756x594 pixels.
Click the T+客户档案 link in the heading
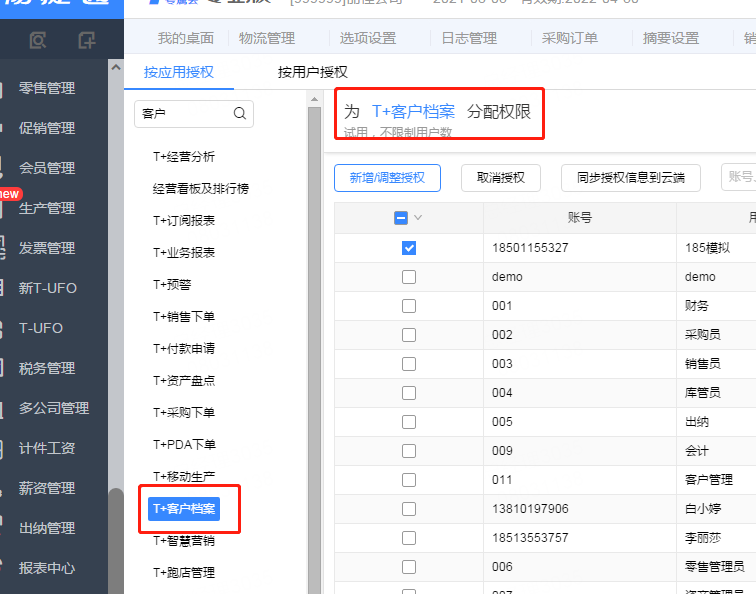coord(413,111)
